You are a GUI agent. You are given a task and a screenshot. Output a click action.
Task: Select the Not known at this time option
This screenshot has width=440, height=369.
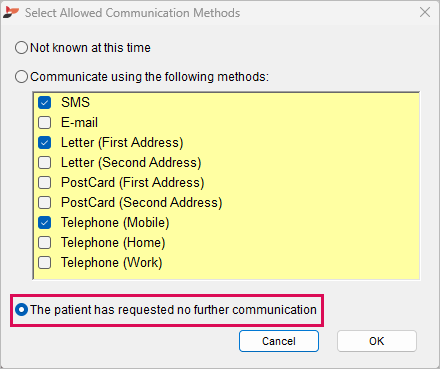click(x=21, y=48)
